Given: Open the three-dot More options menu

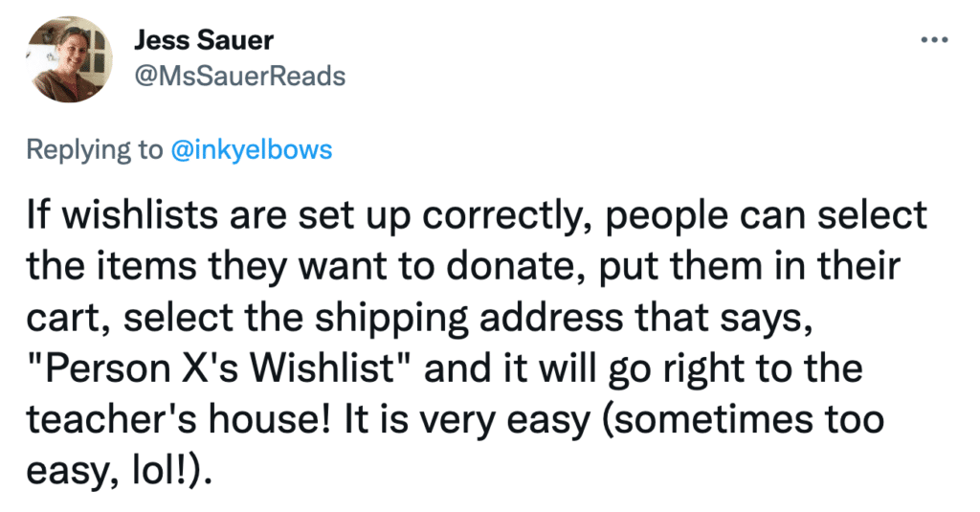Looking at the screenshot, I should tap(935, 40).
